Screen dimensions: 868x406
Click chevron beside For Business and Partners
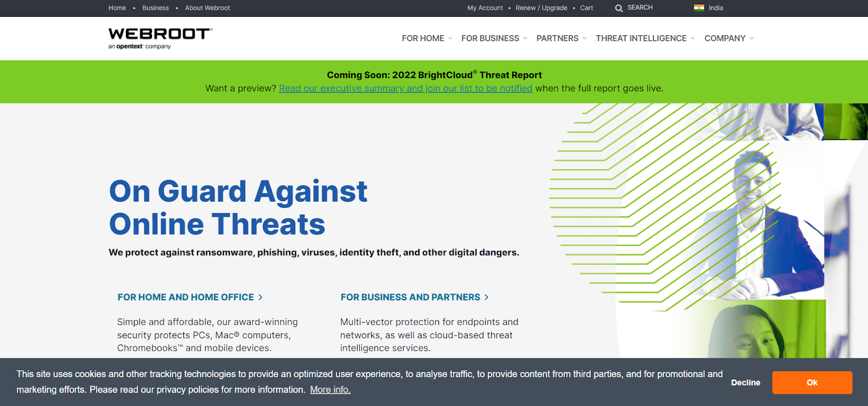(x=487, y=297)
